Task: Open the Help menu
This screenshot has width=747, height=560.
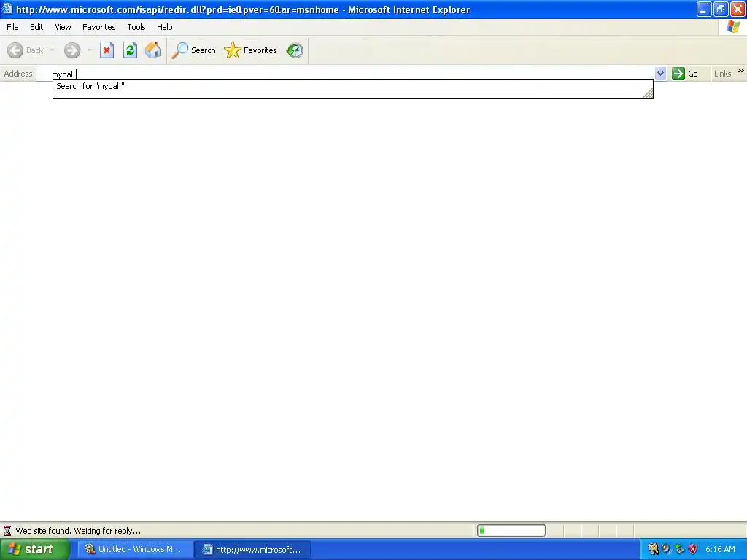Action: coord(165,27)
